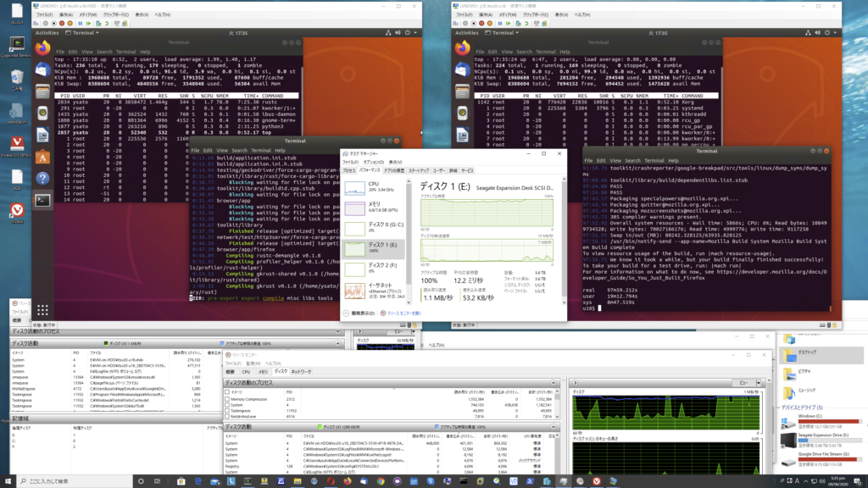
Task: Check the Memory Compression process checkbox
Action: pos(228,398)
